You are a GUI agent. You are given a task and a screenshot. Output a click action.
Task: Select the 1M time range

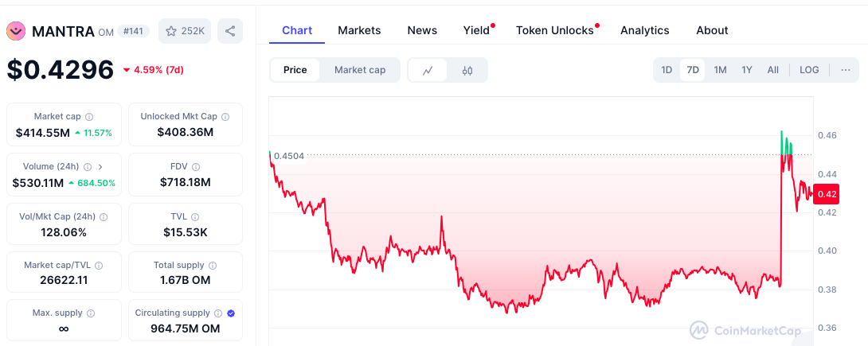[x=720, y=70]
